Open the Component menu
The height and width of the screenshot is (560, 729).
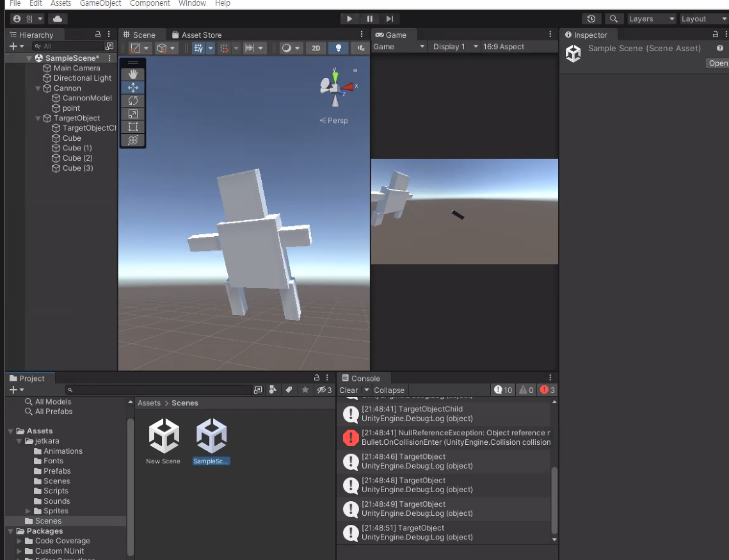click(x=150, y=3)
